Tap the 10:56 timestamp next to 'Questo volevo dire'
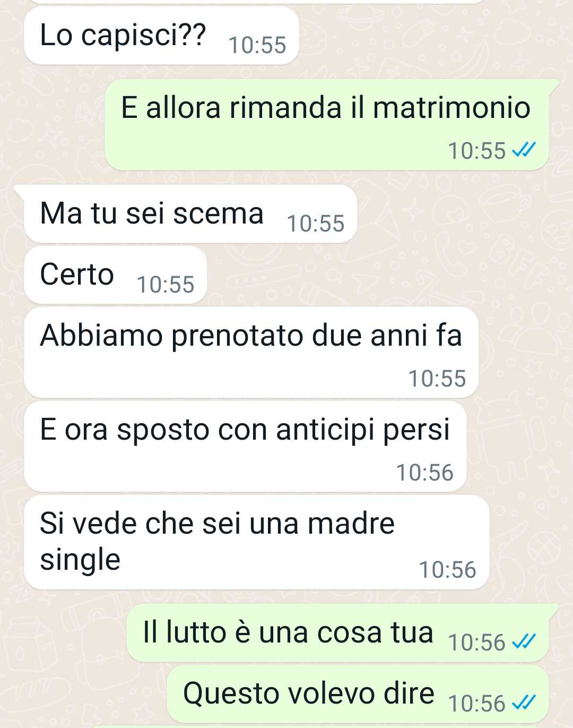This screenshot has width=573, height=728. point(477,704)
